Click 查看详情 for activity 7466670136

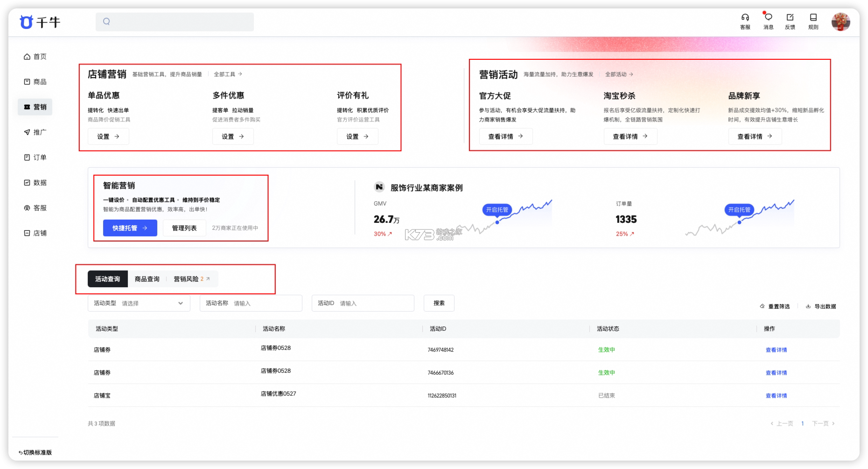[x=776, y=373]
